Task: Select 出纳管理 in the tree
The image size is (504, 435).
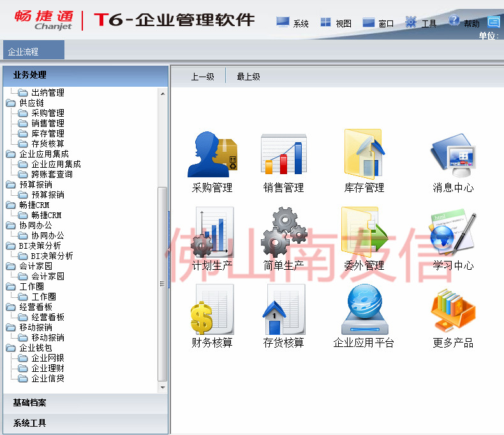Action: point(48,92)
